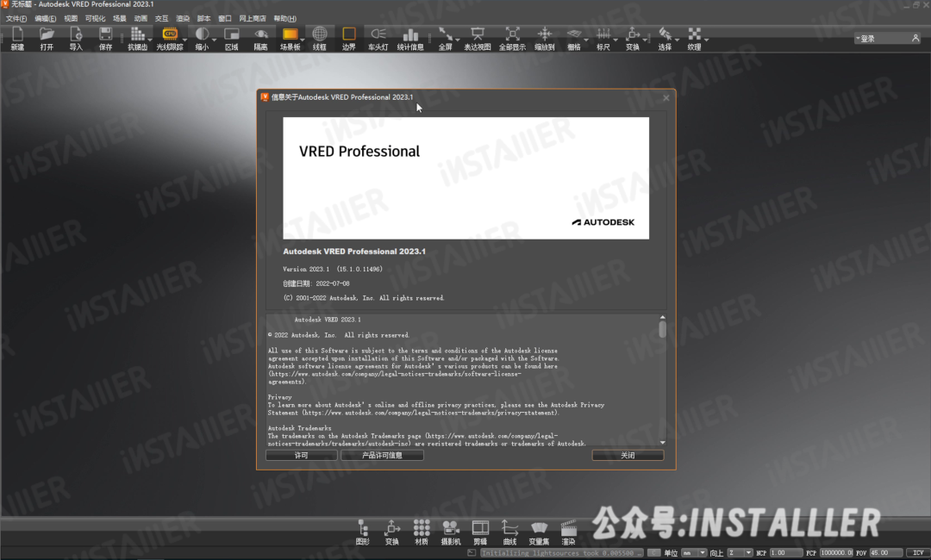Open 全屏 dropdown arrow
931x560 pixels.
(x=457, y=40)
